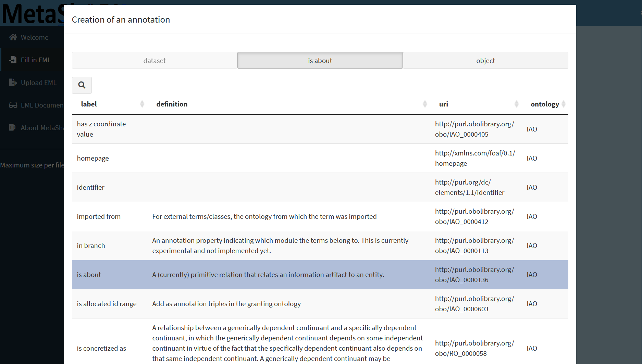Image resolution: width=642 pixels, height=364 pixels.
Task: Open About MetaShARK sidebar entry
Action: (x=32, y=127)
